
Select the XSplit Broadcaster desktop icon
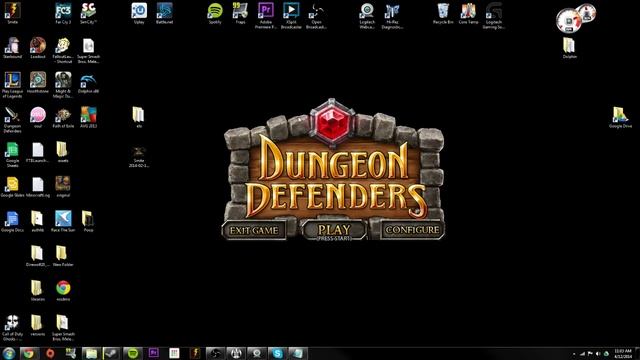pyautogui.click(x=291, y=15)
